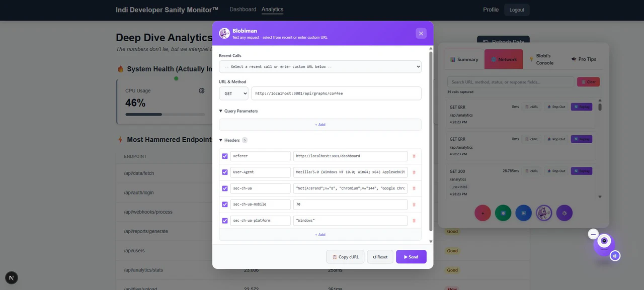644x290 pixels.
Task: Reset the request form
Action: coord(380,257)
